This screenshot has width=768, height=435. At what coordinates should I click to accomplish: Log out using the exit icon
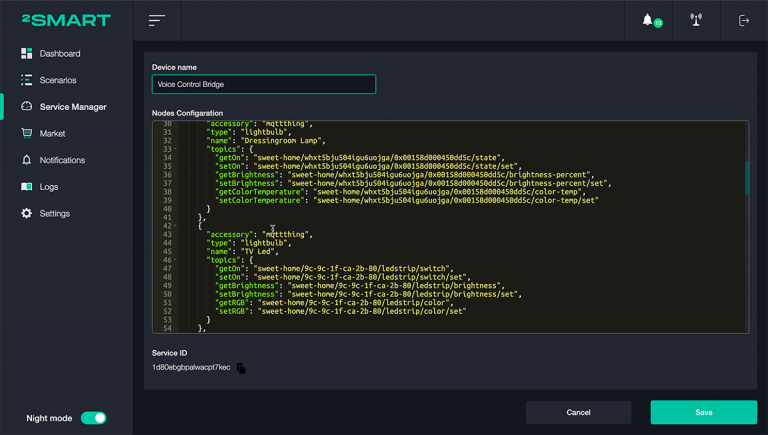[744, 20]
